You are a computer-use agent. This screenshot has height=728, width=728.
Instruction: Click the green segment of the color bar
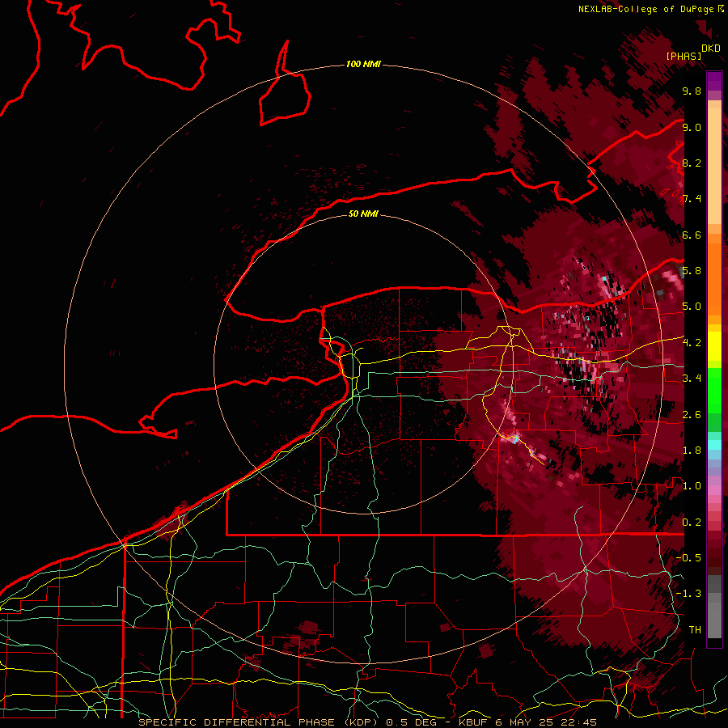[714, 400]
